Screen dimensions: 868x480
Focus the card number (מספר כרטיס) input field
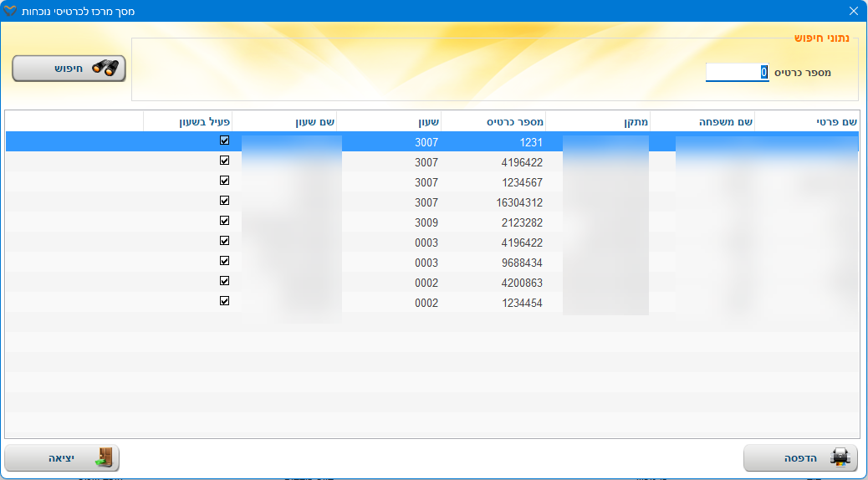(737, 73)
